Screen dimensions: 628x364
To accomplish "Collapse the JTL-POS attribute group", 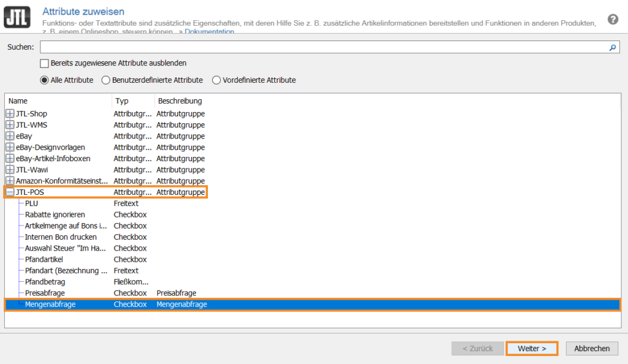I will (x=10, y=192).
